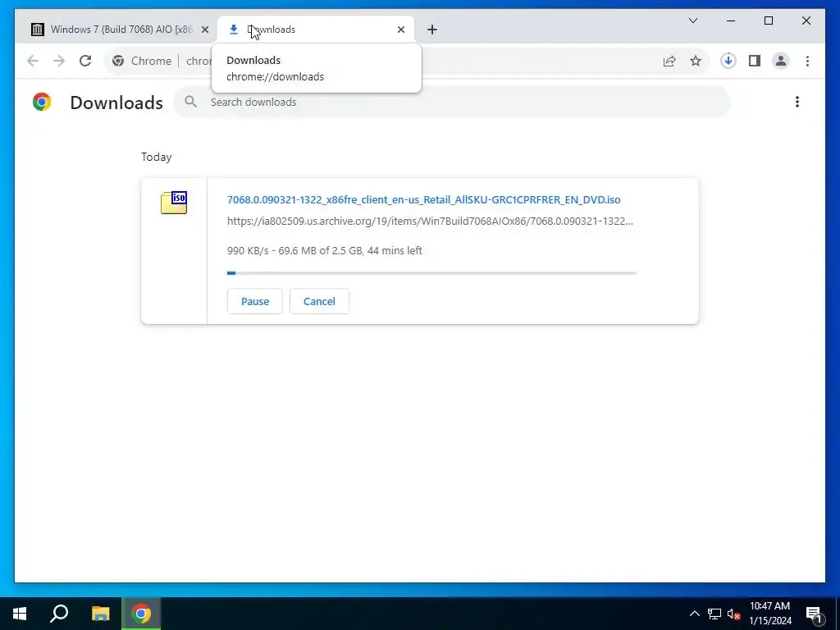Click the browser forward arrow
This screenshot has height=630, width=840.
coord(59,61)
